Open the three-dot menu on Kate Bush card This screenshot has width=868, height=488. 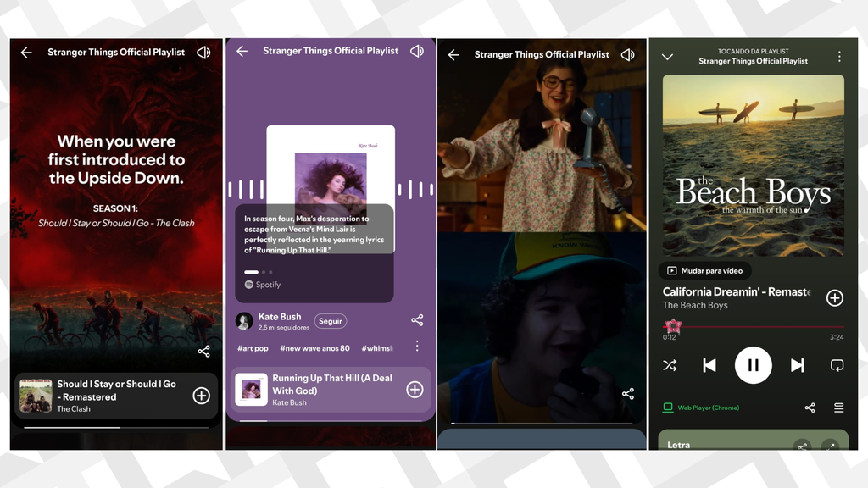(x=417, y=346)
